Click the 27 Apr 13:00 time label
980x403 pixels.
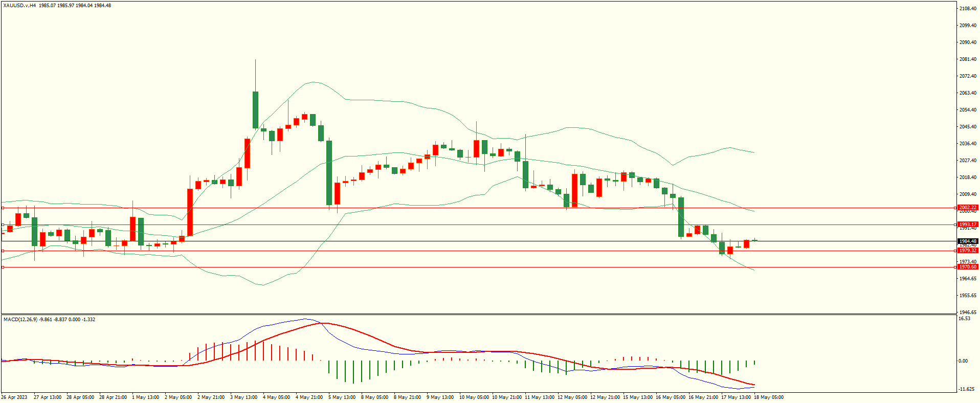pyautogui.click(x=48, y=397)
